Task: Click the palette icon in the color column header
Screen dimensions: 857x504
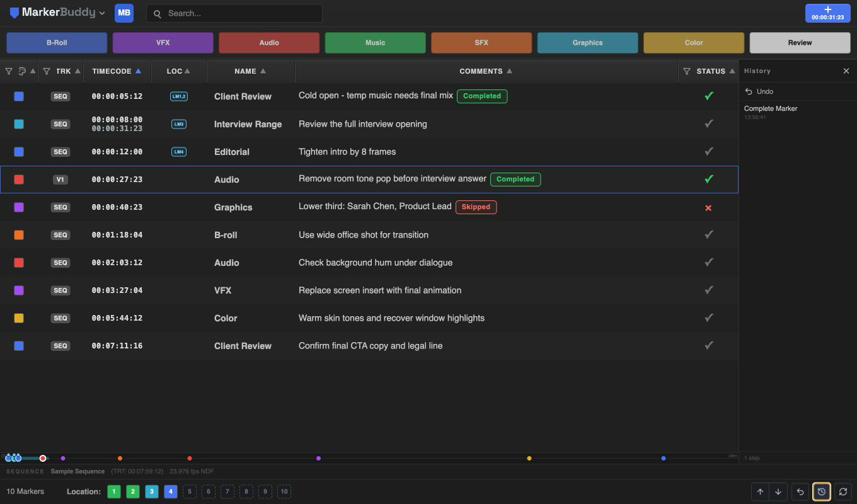Action: click(x=22, y=71)
